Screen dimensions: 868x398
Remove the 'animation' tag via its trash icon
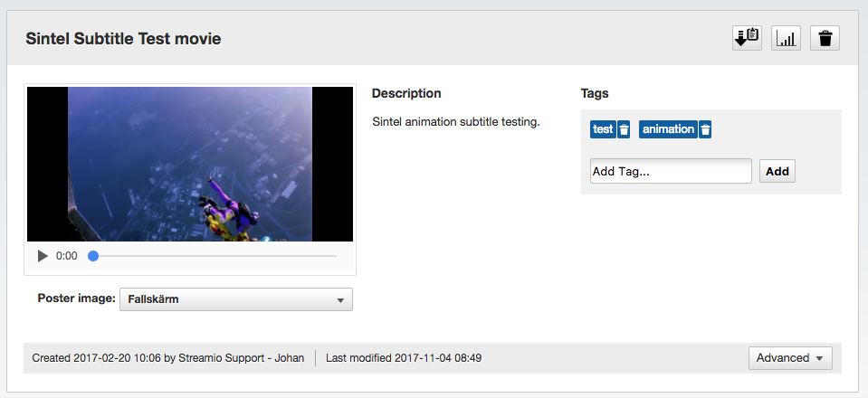[x=705, y=129]
